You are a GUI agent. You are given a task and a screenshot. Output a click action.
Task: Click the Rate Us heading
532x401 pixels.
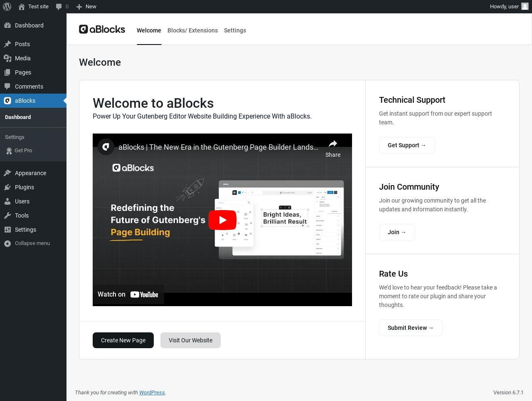click(393, 274)
